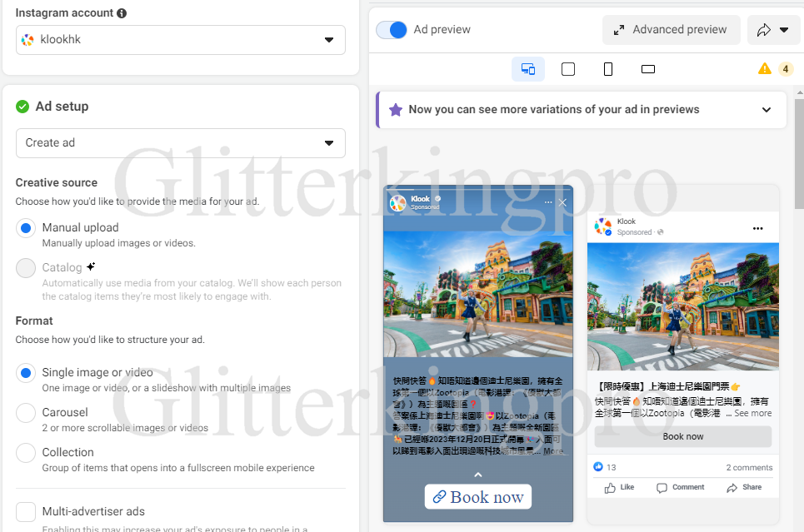Image resolution: width=804 pixels, height=532 pixels.
Task: Switch to the horizontal landscape preview icon
Action: (x=648, y=69)
